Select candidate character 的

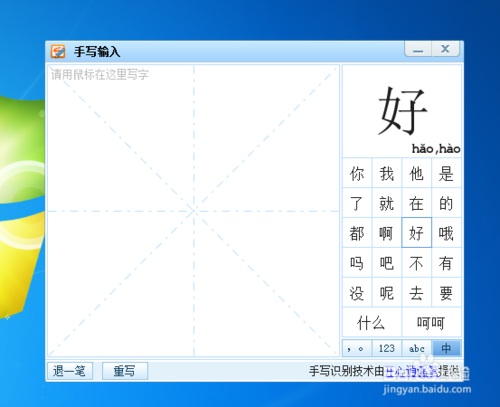tap(446, 203)
